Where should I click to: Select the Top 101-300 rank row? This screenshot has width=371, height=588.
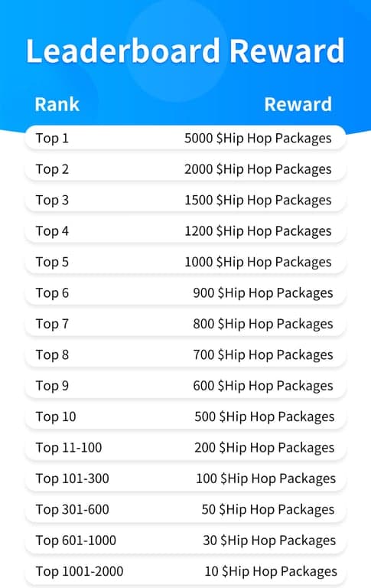click(185, 478)
